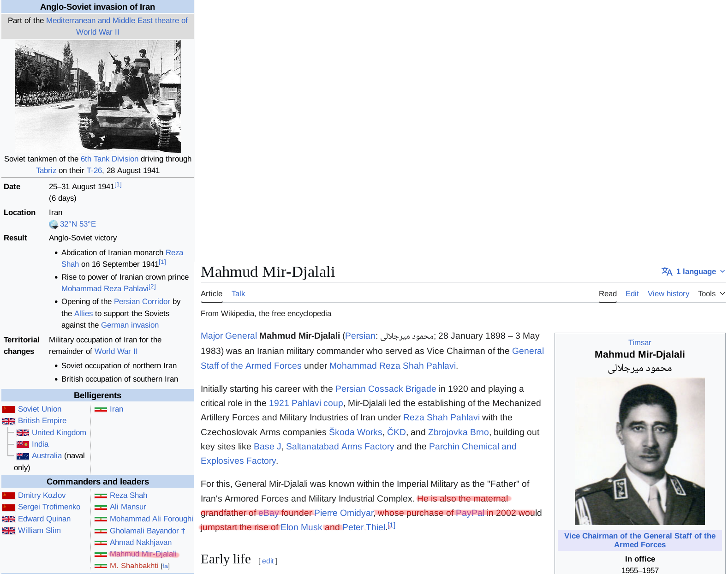728x574 pixels.
Task: Click reference [2] after Mohammad Reza Pahlavi
Action: pos(152,287)
